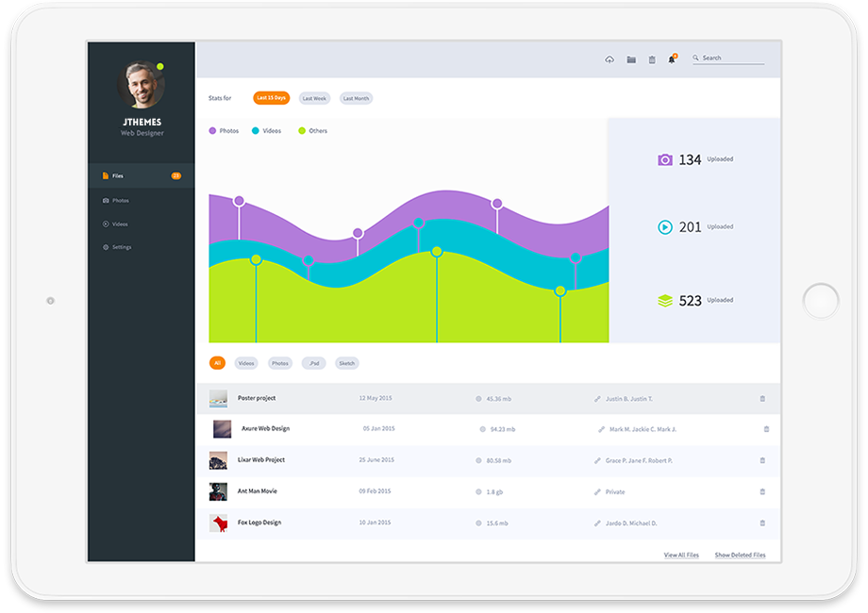
Task: Click Show Deleted Files link
Action: pos(740,555)
